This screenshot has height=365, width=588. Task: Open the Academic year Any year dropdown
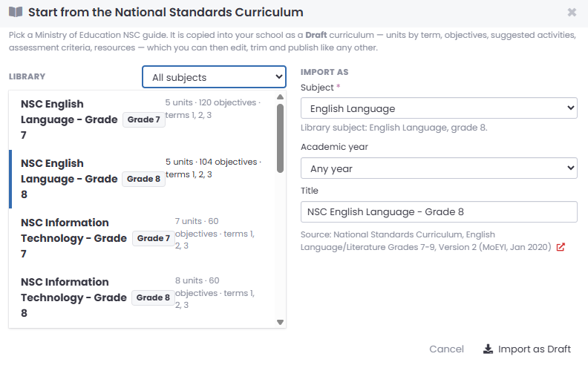439,168
